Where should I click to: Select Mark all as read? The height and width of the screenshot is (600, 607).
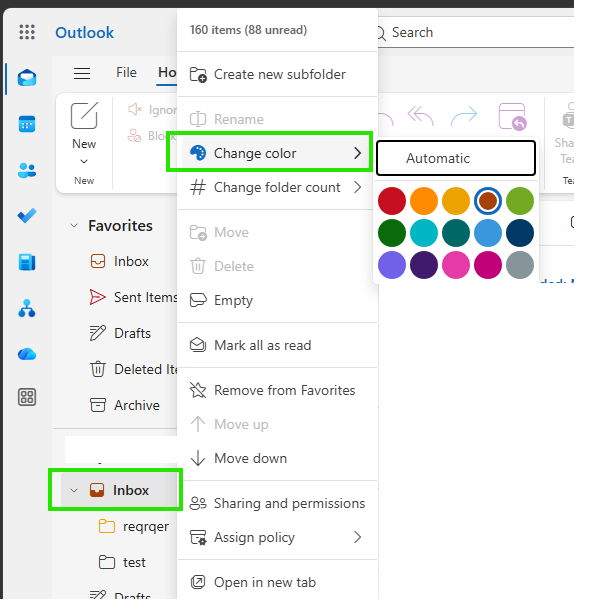coord(277,345)
